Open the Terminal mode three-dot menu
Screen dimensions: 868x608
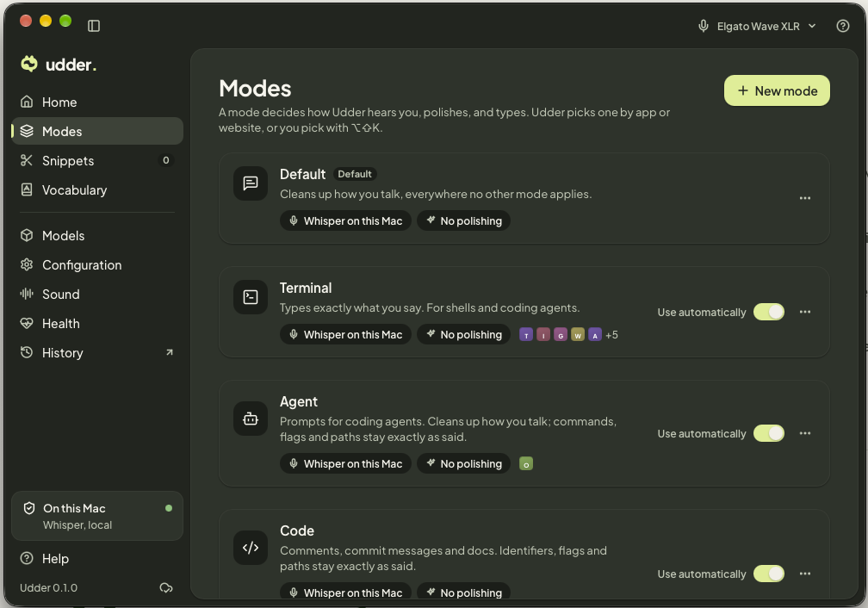[805, 313]
